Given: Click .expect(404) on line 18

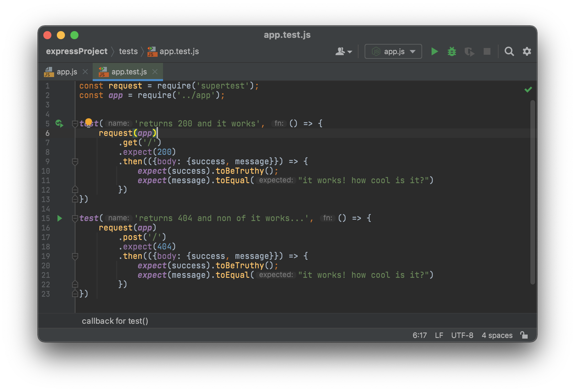Looking at the screenshot, I should [147, 247].
